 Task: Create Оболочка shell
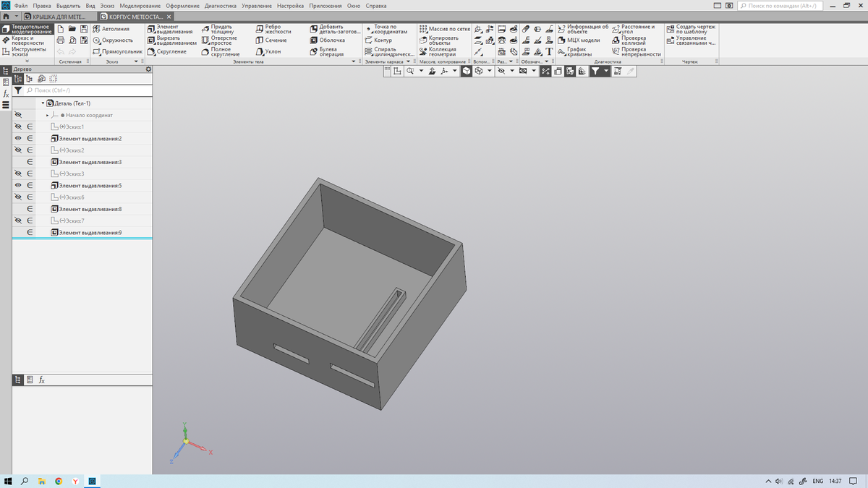point(327,40)
